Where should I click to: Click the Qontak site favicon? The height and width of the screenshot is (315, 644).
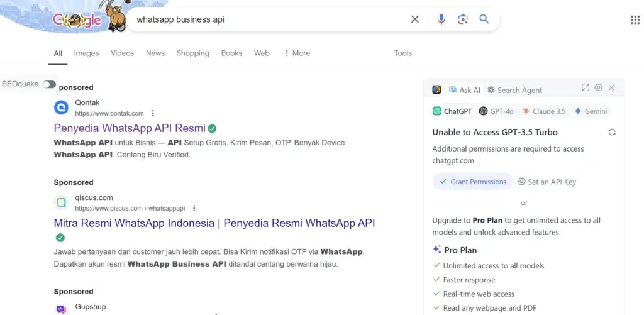point(61,108)
